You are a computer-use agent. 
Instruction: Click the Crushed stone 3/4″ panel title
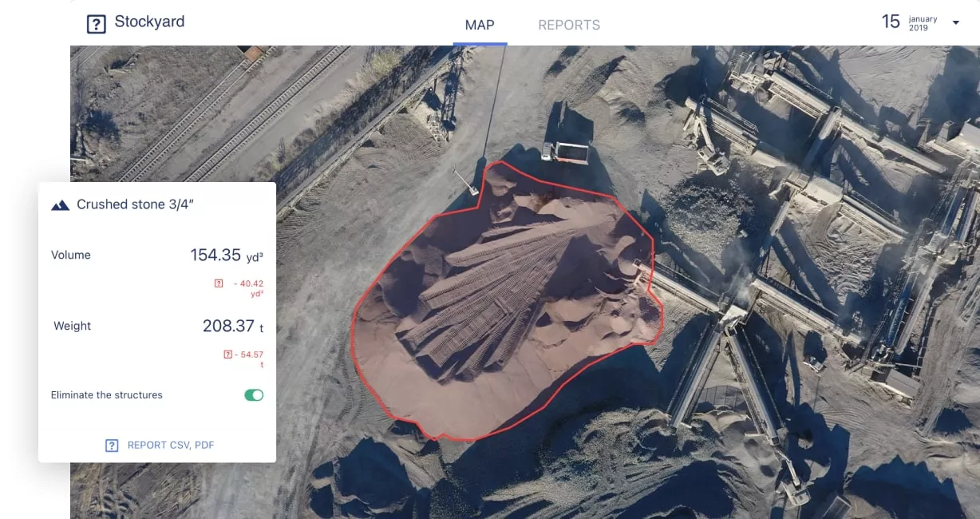click(x=135, y=204)
